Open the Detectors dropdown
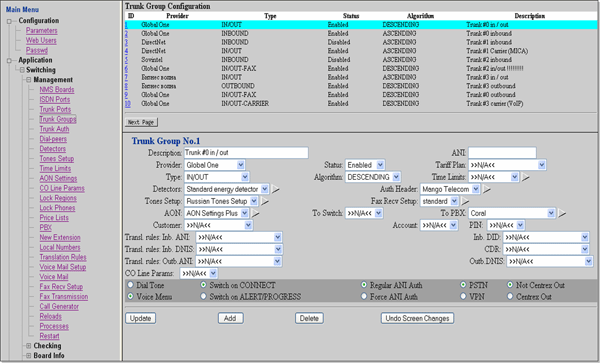 click(x=227, y=189)
